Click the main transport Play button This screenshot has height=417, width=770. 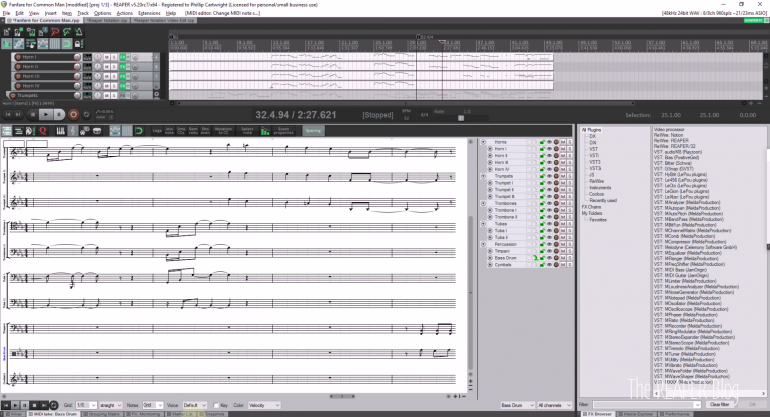pos(45,114)
